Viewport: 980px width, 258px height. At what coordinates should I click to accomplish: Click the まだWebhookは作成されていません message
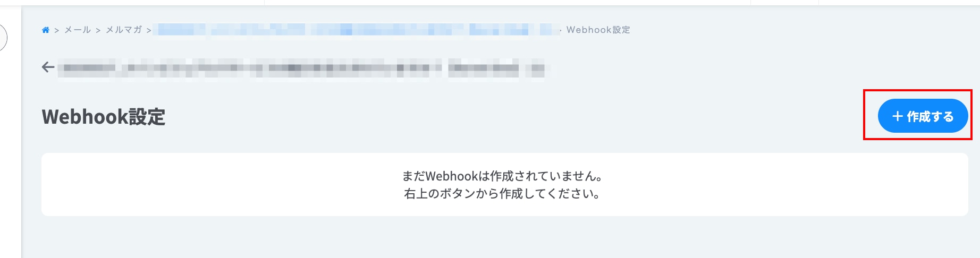503,176
